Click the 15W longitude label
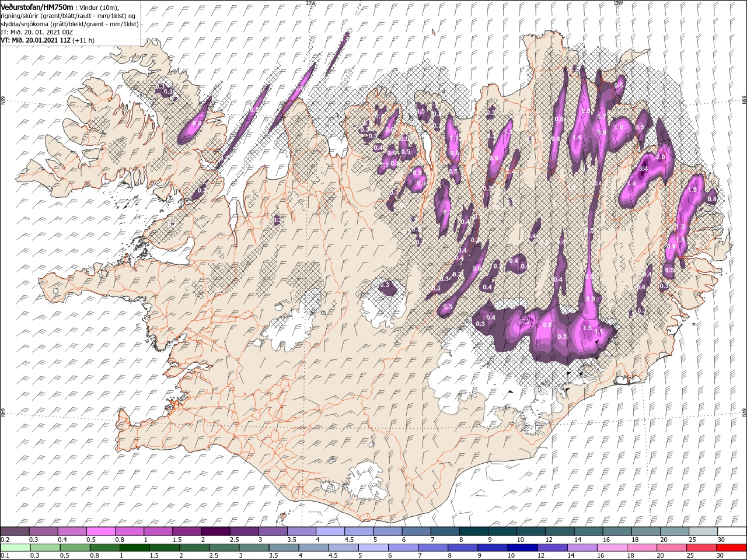This screenshot has width=747, height=560. click(618, 3)
